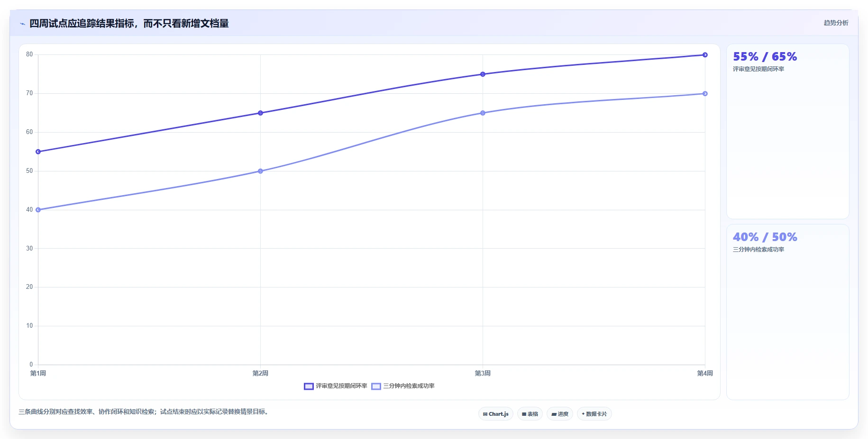
Task: Click the y-axis label 40
Action: click(29, 210)
